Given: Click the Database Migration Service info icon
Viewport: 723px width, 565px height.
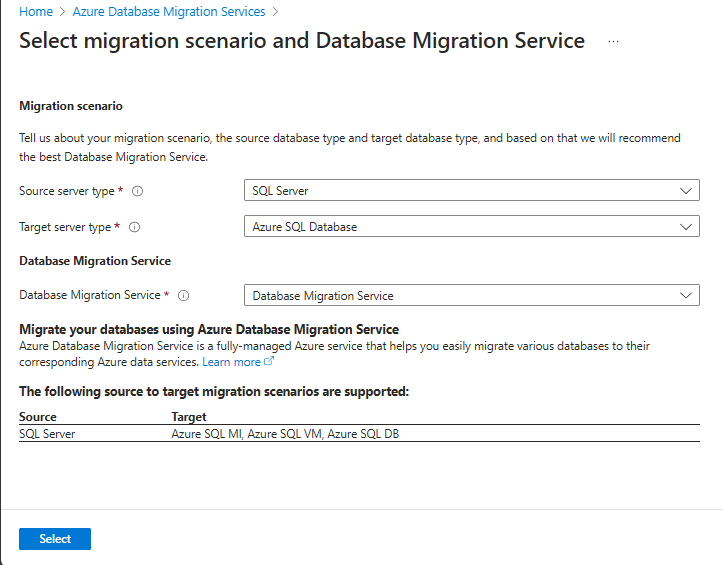Looking at the screenshot, I should 184,296.
